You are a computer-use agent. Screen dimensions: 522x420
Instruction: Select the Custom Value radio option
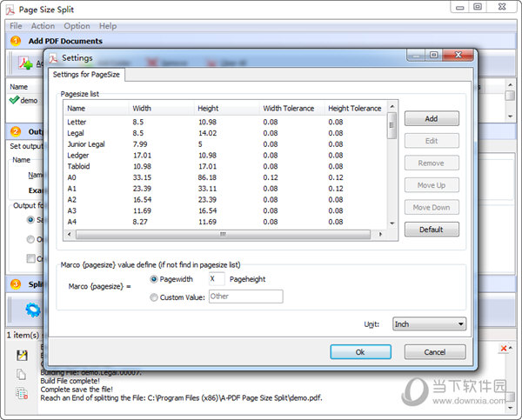tap(153, 297)
